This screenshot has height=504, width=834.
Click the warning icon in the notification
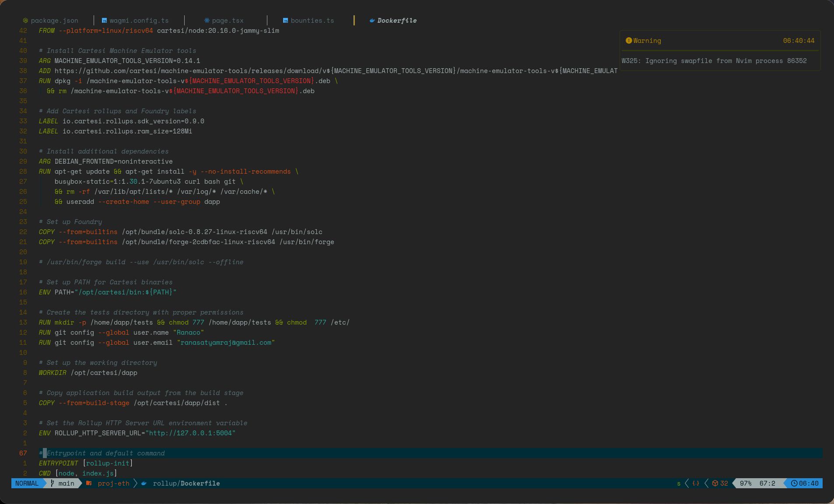point(629,41)
